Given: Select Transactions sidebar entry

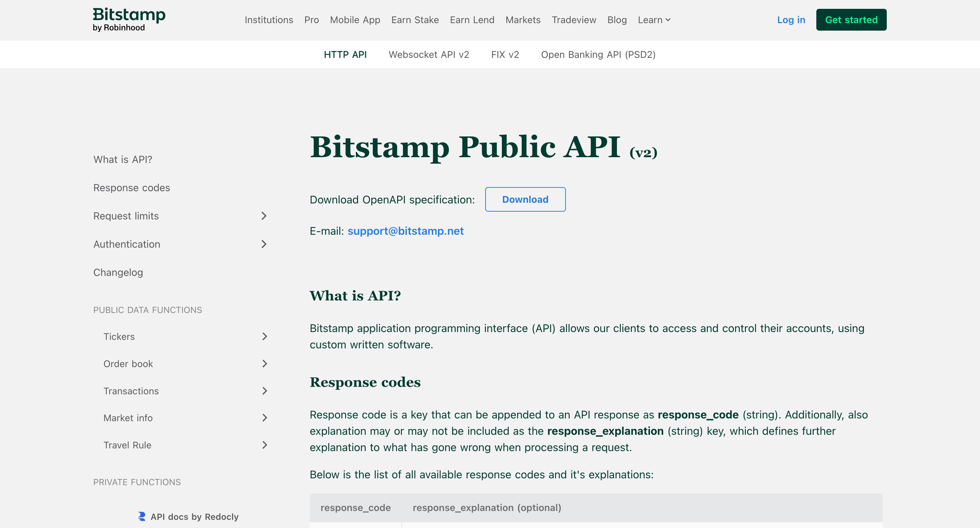Looking at the screenshot, I should pyautogui.click(x=131, y=391).
